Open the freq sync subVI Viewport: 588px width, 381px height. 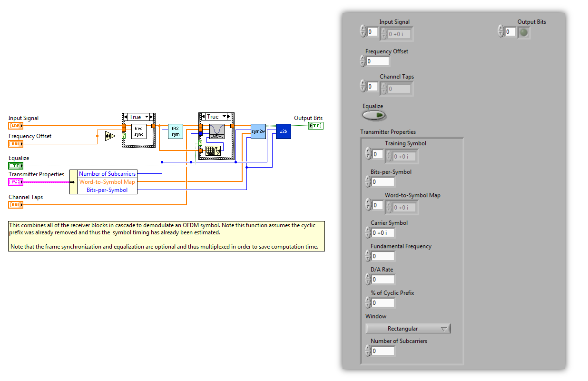point(138,131)
